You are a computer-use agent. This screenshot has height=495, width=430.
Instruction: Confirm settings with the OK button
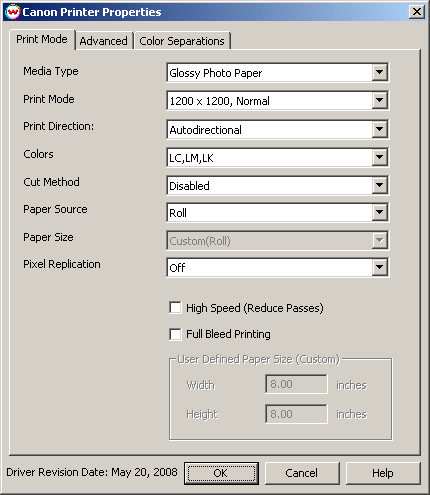point(221,473)
